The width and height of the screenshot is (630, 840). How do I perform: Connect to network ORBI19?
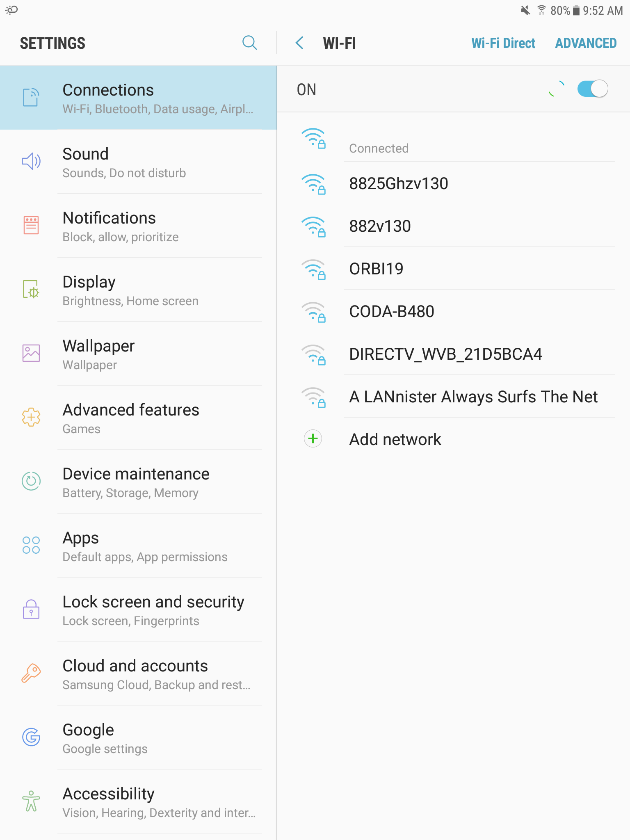454,269
